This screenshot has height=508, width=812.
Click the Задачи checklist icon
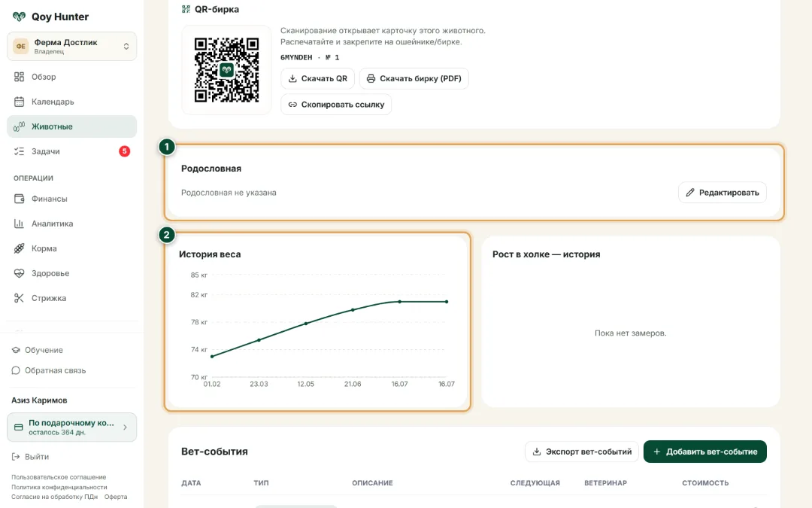pos(19,151)
